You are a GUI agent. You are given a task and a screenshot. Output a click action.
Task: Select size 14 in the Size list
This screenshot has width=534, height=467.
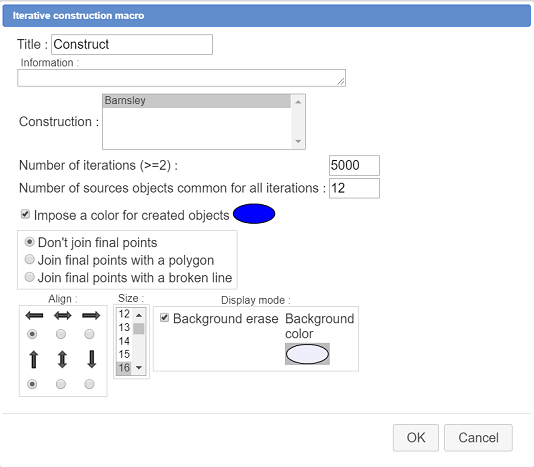[124, 341]
